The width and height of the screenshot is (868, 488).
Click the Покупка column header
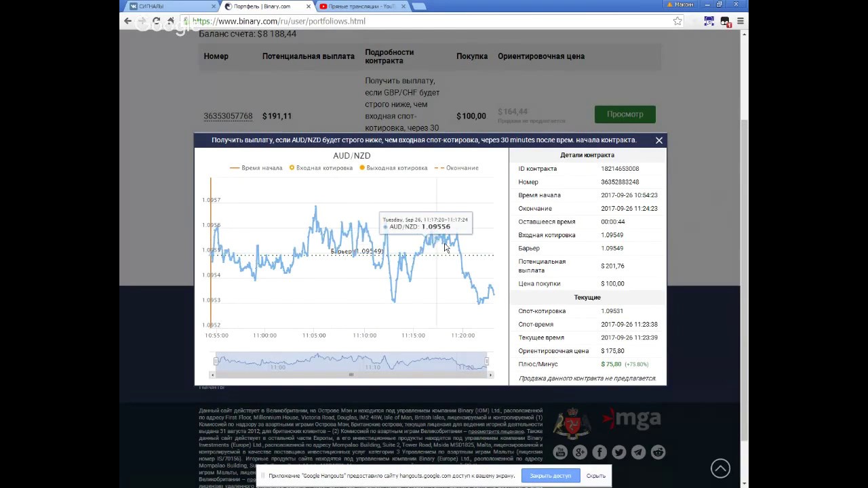[x=472, y=56]
